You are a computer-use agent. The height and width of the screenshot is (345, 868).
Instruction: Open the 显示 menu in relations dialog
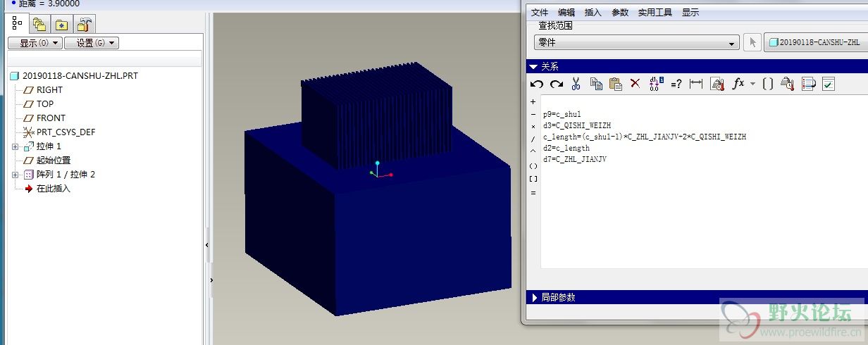pos(690,12)
